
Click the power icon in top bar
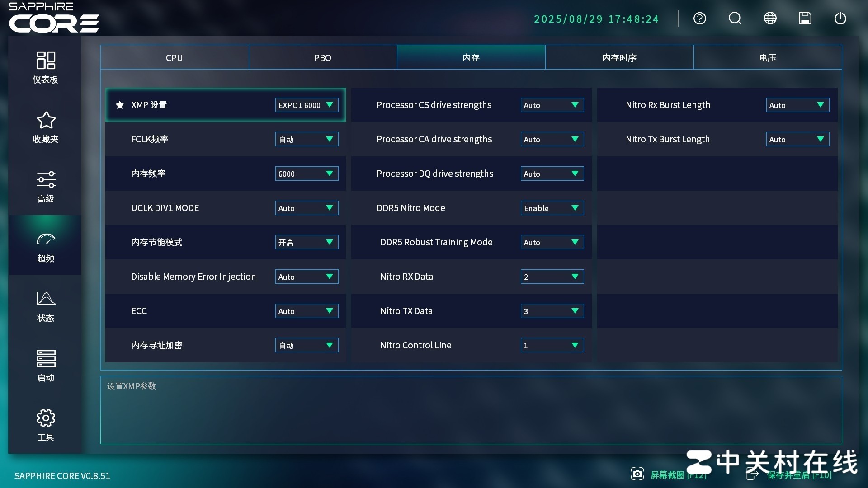pos(841,19)
